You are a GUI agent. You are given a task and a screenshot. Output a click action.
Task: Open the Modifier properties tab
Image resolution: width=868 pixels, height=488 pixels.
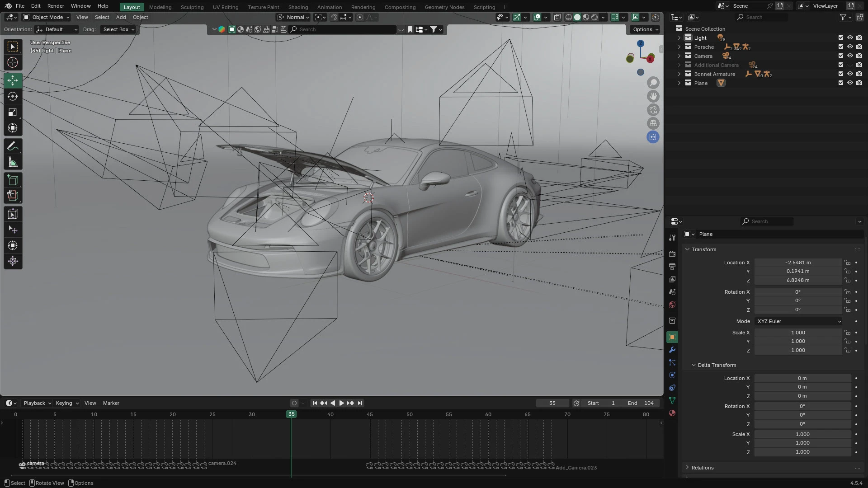coord(672,350)
